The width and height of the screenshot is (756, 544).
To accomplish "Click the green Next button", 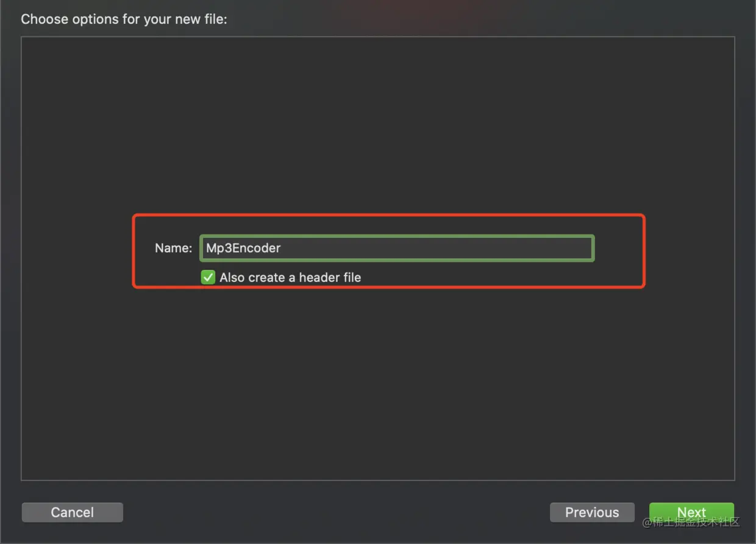I will 691,512.
